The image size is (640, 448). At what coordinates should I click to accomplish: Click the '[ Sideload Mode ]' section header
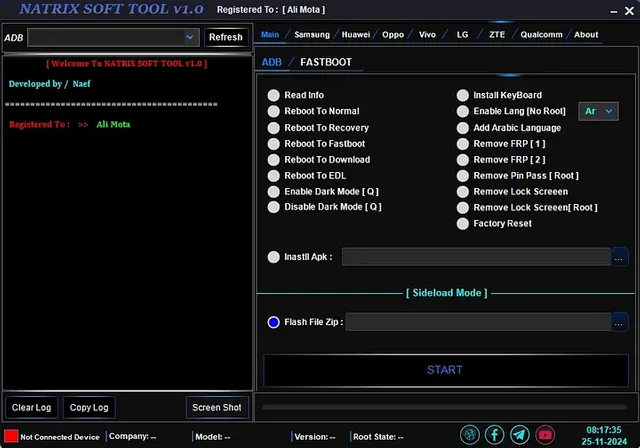pos(447,293)
